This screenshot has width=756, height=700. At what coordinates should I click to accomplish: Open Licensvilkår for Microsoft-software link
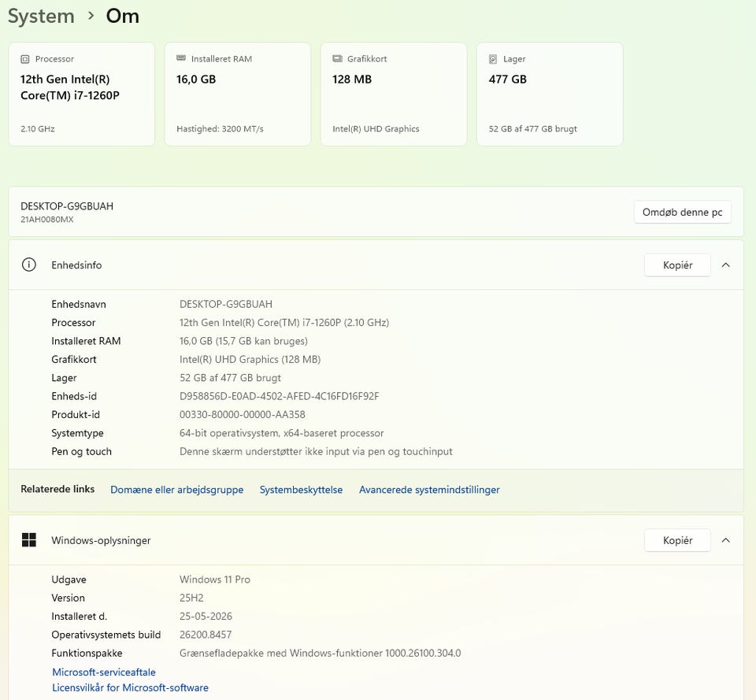tap(130, 687)
